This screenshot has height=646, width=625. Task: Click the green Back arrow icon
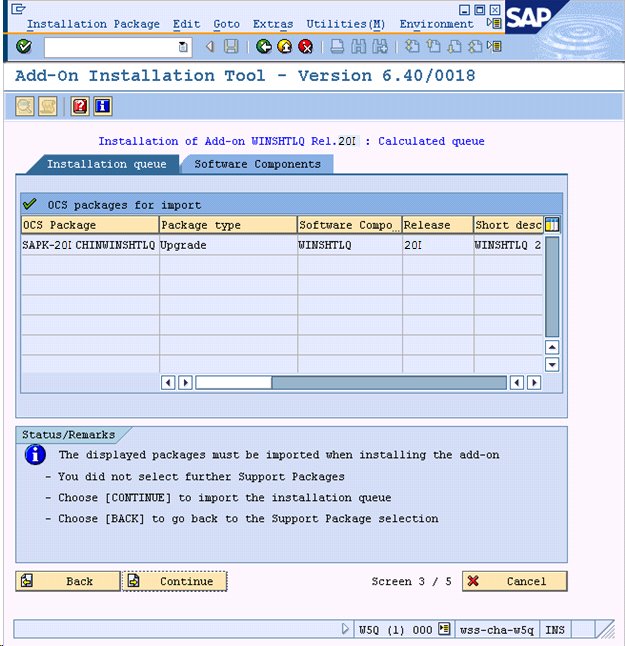pos(264,47)
